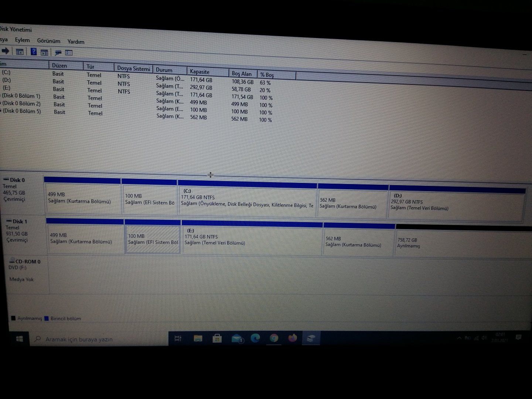Image resolution: width=532 pixels, height=399 pixels.
Task: Sort by the Durum column header
Action: [169, 70]
